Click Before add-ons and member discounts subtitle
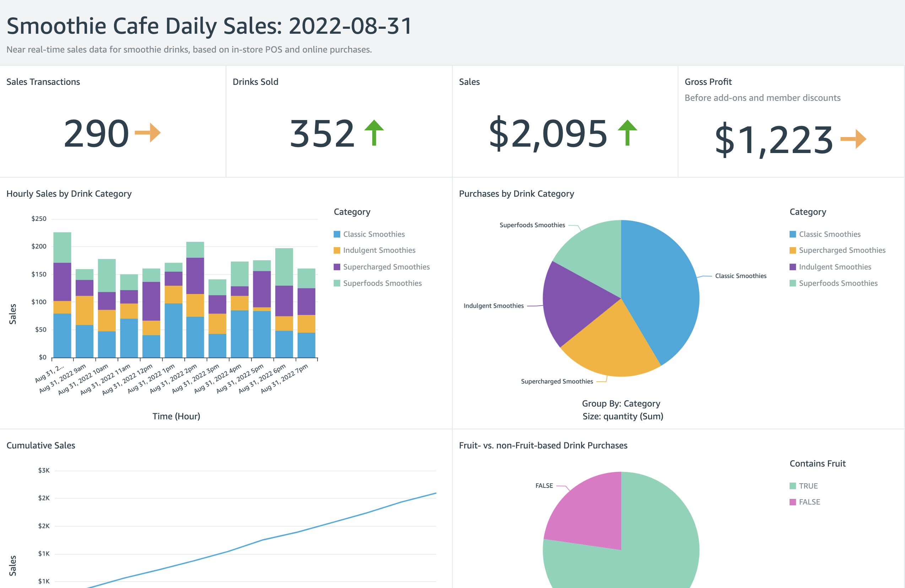 [763, 98]
